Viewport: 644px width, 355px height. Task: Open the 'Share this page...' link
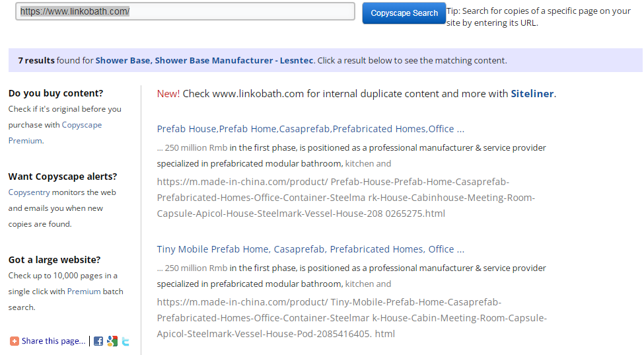[x=54, y=341]
